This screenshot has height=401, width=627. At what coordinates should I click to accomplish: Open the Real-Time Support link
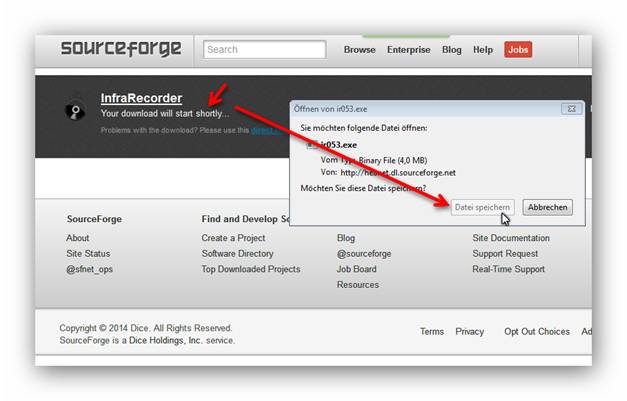pos(508,269)
